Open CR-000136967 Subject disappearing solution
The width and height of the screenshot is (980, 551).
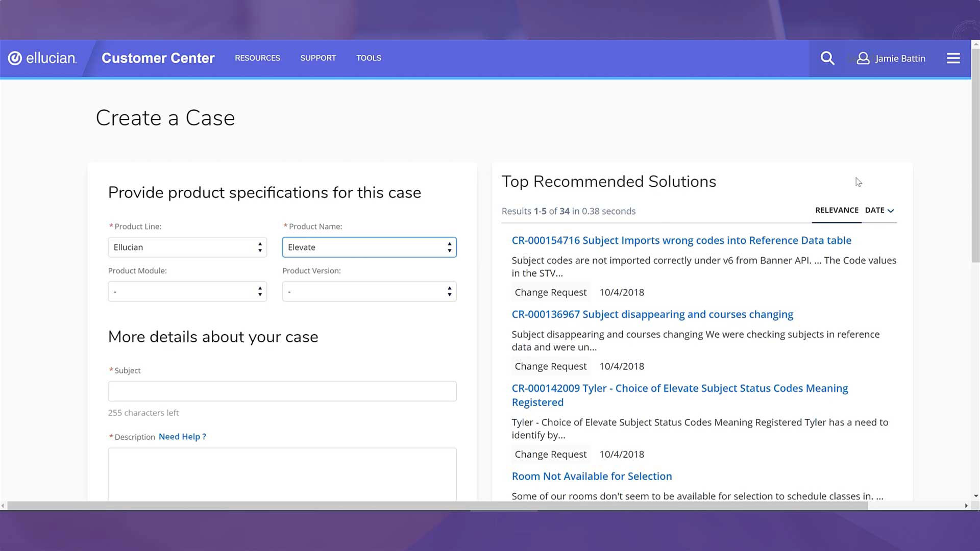(652, 314)
